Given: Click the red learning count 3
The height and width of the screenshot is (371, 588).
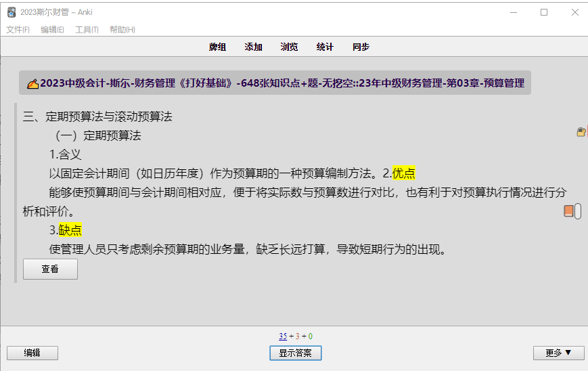Looking at the screenshot, I should tap(297, 336).
